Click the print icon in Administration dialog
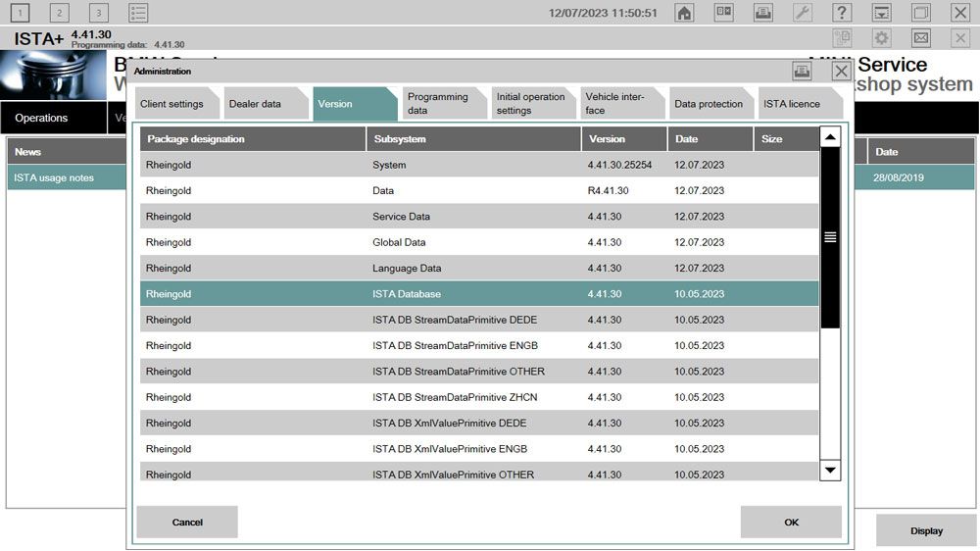The height and width of the screenshot is (551, 980). 802,71
